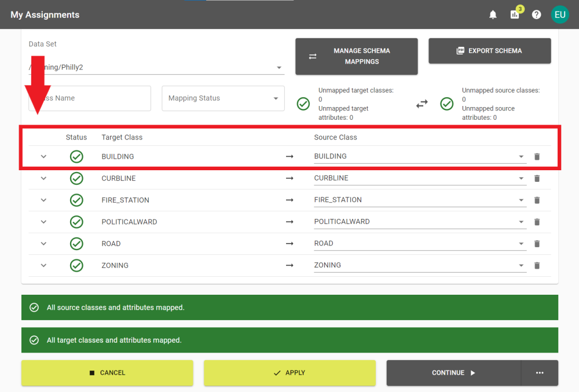Image resolution: width=579 pixels, height=392 pixels.
Task: Click the ZONING status checkmark icon
Action: 76,265
